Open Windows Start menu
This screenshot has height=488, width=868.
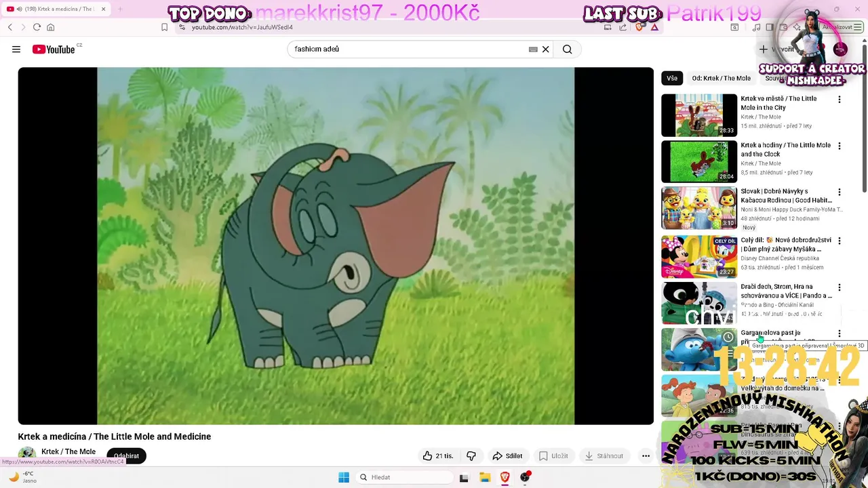click(x=344, y=477)
